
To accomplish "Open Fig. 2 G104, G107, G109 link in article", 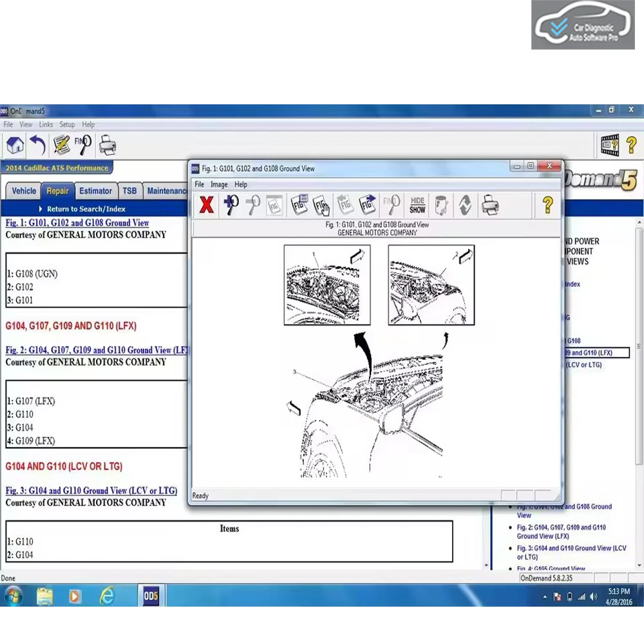I will (96, 350).
